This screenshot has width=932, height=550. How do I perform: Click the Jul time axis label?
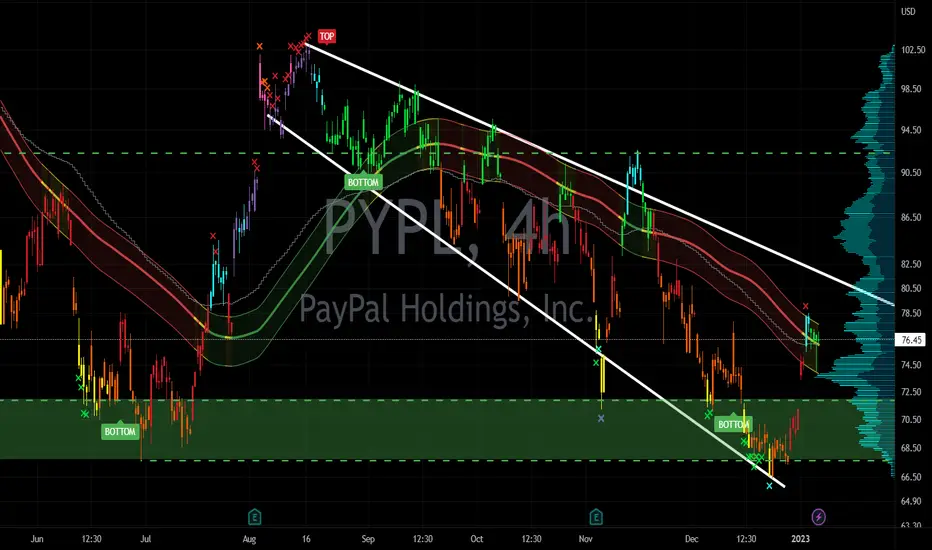tap(146, 539)
